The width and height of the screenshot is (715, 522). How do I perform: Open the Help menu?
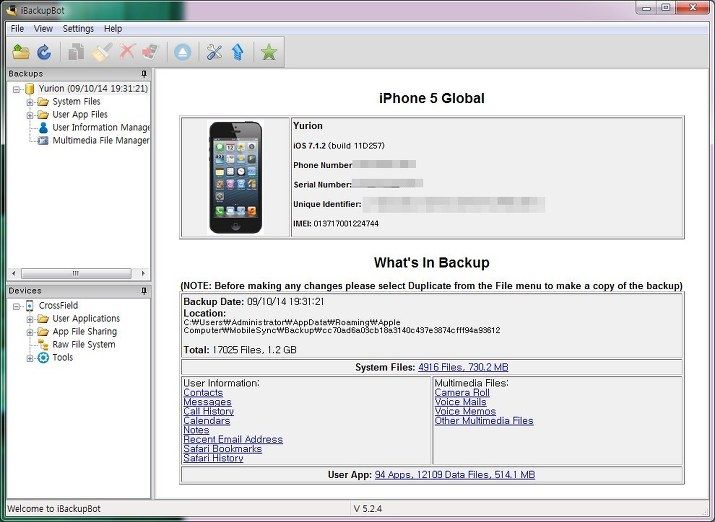click(x=113, y=29)
